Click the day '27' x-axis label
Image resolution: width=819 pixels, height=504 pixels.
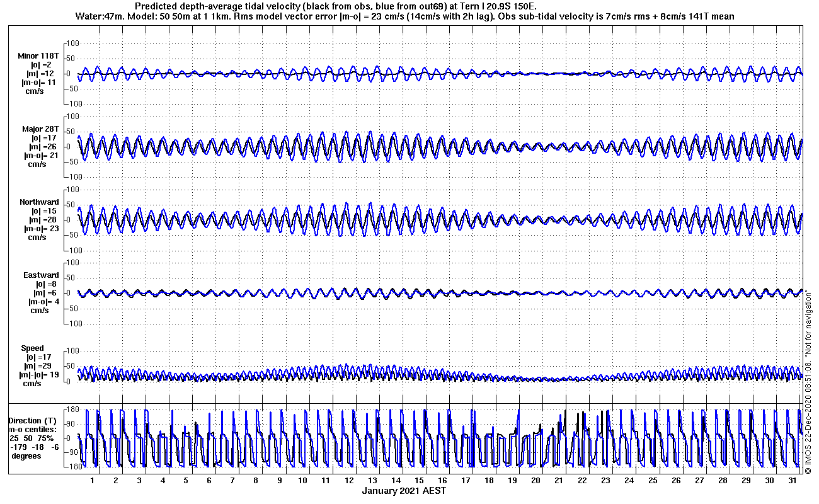(699, 481)
